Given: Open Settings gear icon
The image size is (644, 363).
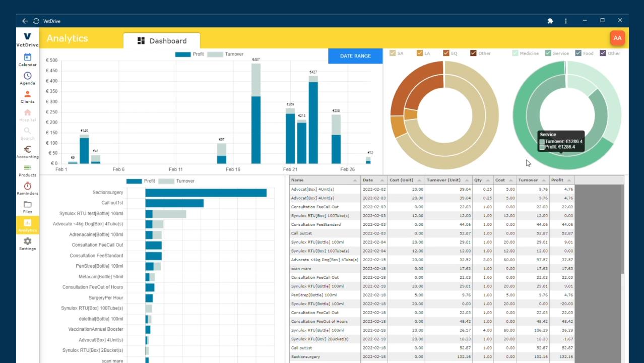Looking at the screenshot, I should click(x=27, y=241).
